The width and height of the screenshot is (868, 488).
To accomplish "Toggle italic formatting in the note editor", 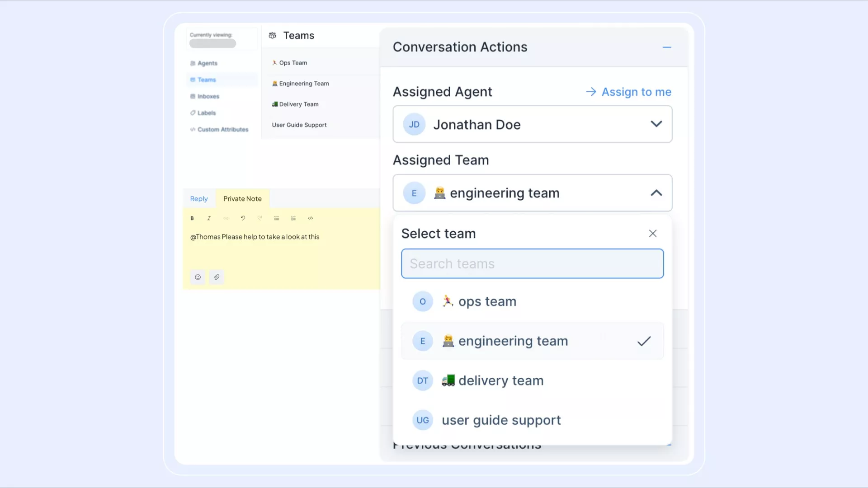I will pyautogui.click(x=209, y=218).
